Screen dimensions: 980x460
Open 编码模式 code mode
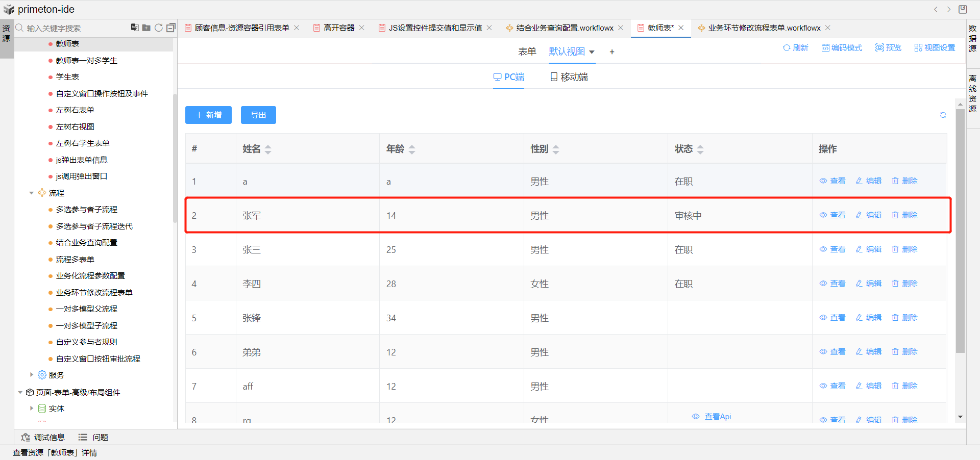842,47
